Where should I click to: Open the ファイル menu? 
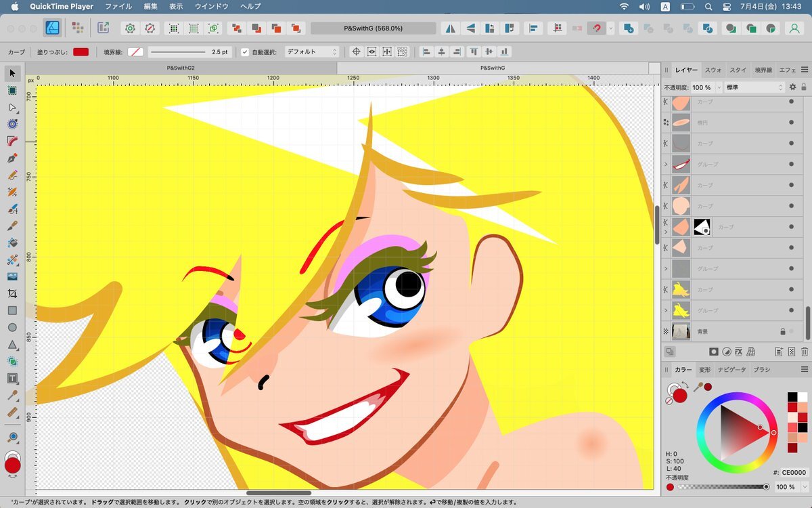point(118,6)
